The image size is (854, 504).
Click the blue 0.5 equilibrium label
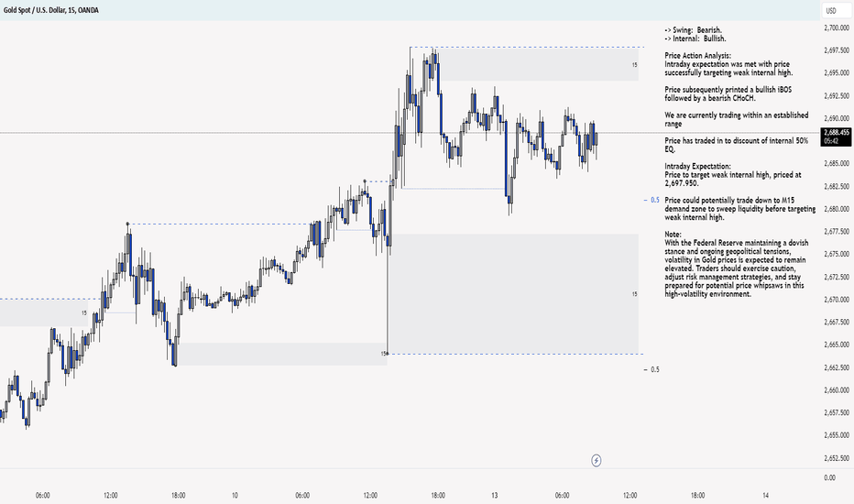coord(654,200)
